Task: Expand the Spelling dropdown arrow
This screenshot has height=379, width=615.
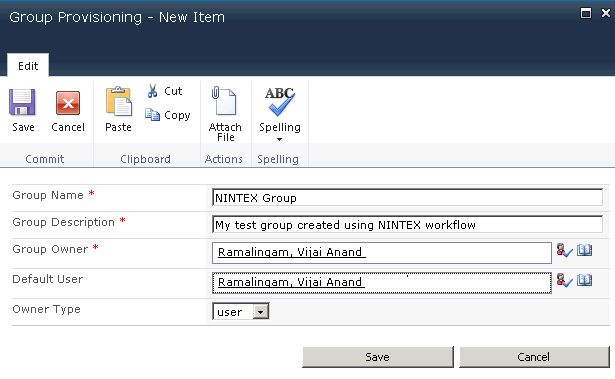Action: click(279, 139)
